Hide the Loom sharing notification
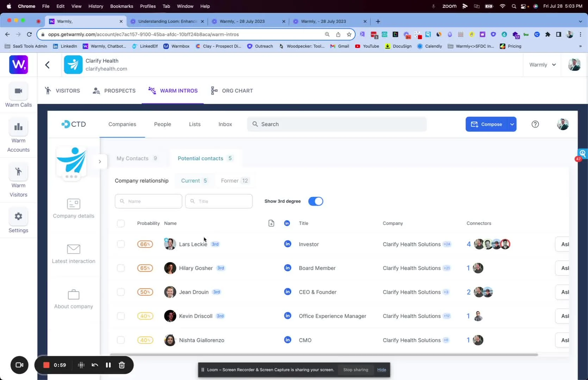The image size is (588, 380). pos(382,370)
